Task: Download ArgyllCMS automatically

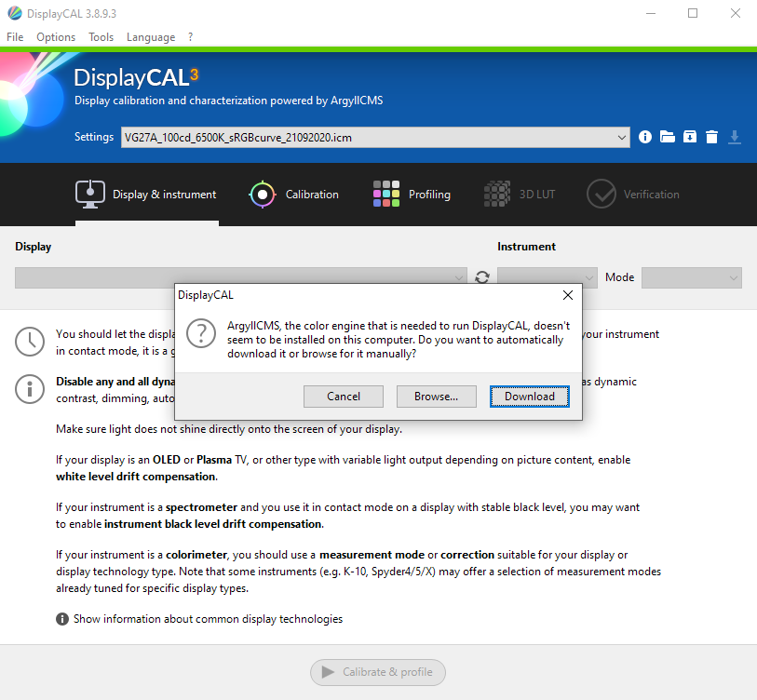Action: click(530, 397)
